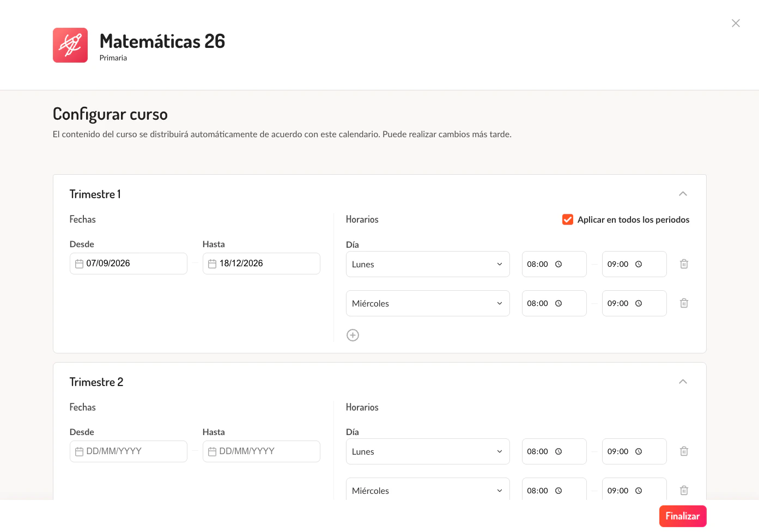Open the calendar icon in Trimestre 1 Desde field

(x=79, y=264)
